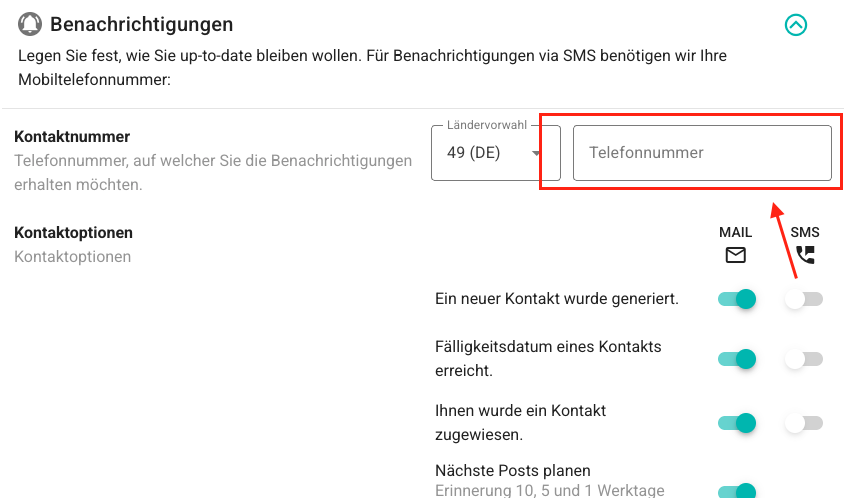Click 'Ihnen wurde ein Kontakt zugewiesen.' text
This screenshot has width=847, height=498.
point(520,422)
